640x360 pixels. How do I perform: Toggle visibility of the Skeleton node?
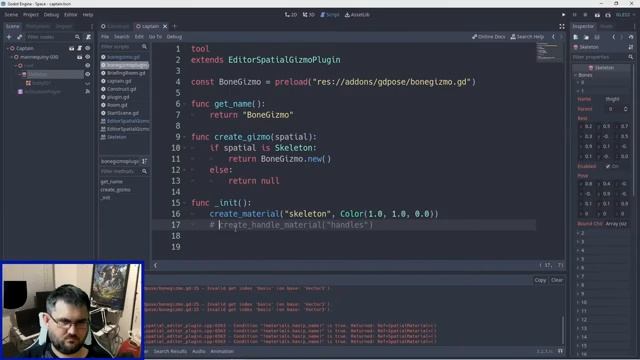click(87, 74)
